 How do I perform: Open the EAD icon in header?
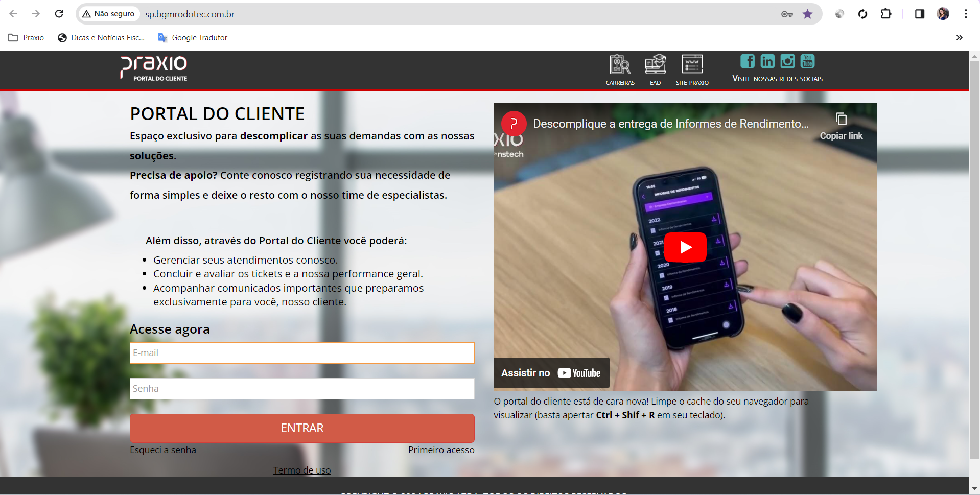click(655, 65)
